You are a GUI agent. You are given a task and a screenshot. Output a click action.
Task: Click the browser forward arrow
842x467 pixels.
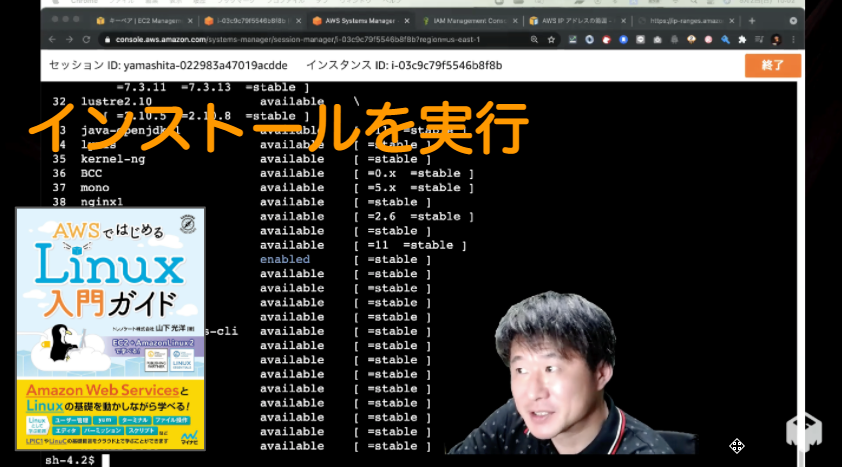coord(69,39)
